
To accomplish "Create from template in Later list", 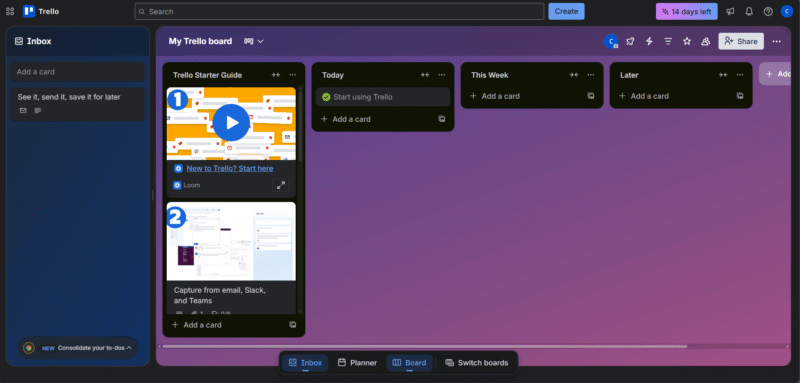I will click(x=740, y=96).
